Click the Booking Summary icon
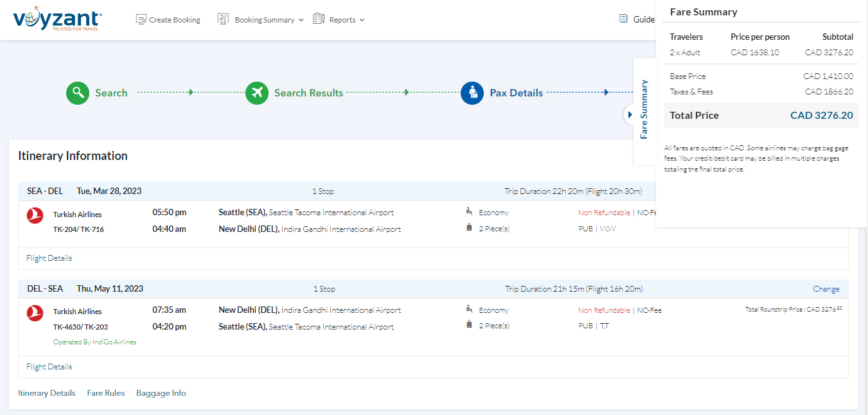Screen dimensions: 868x415 [x=223, y=19]
